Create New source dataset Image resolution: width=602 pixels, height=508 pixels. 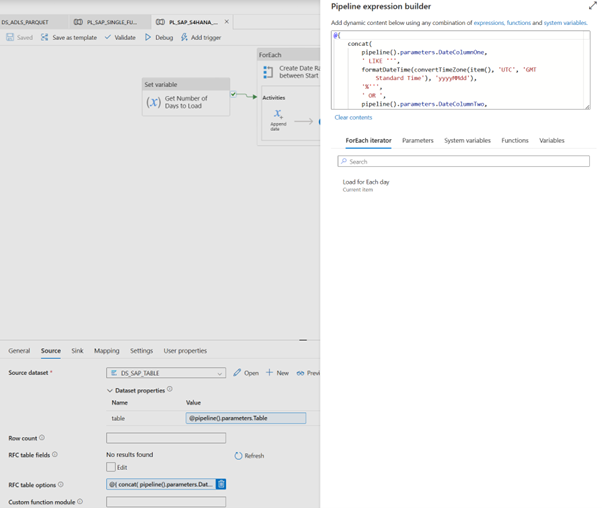click(x=277, y=373)
